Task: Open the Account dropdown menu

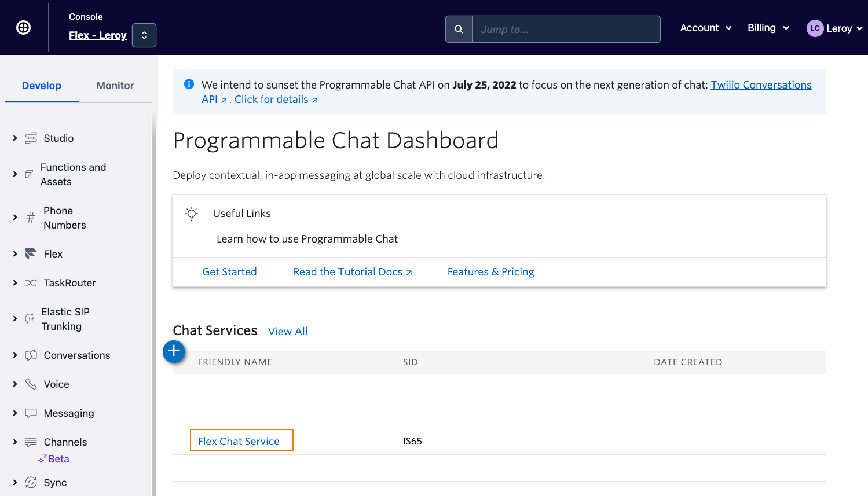Action: (x=706, y=28)
